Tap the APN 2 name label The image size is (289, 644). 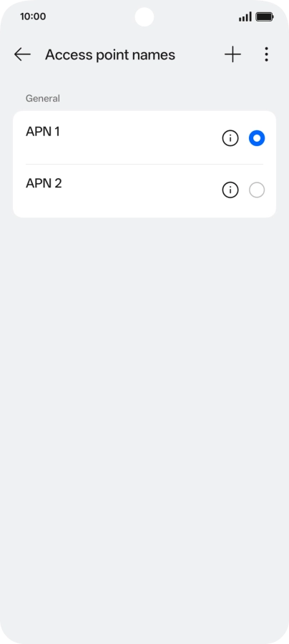coord(44,183)
